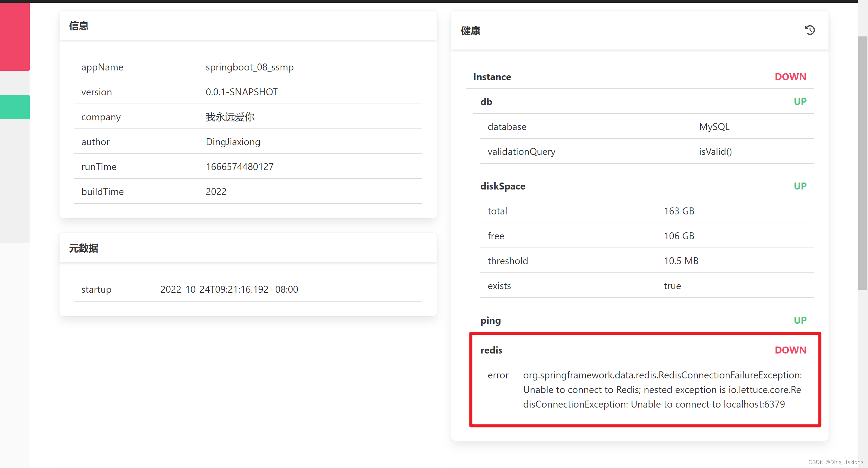This screenshot has height=468, width=868.
Task: Click the validationQuery label
Action: point(521,152)
